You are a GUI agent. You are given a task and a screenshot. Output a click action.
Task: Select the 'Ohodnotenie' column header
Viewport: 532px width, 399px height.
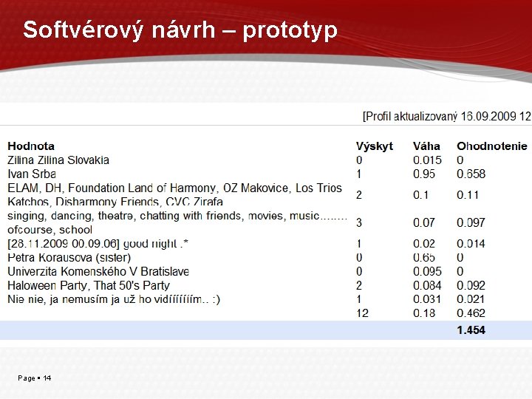(x=492, y=146)
